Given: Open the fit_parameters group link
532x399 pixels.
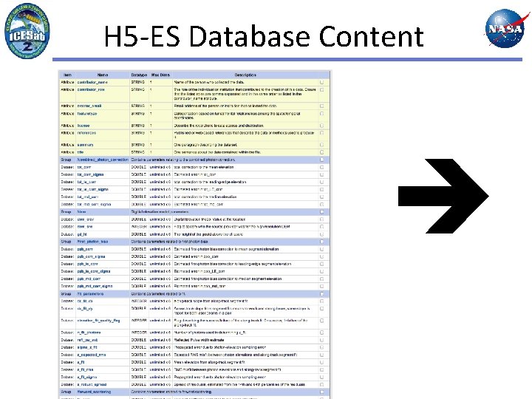Looking at the screenshot, I should click(x=90, y=294).
